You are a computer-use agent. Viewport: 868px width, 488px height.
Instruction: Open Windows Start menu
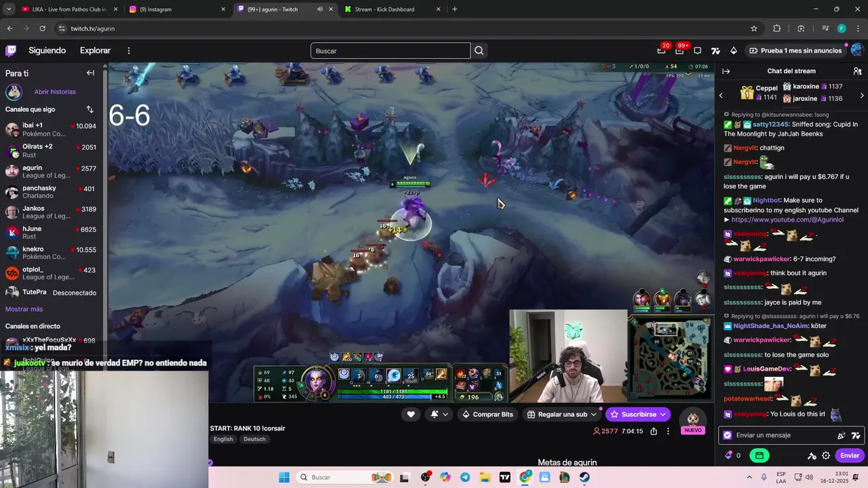point(284,477)
